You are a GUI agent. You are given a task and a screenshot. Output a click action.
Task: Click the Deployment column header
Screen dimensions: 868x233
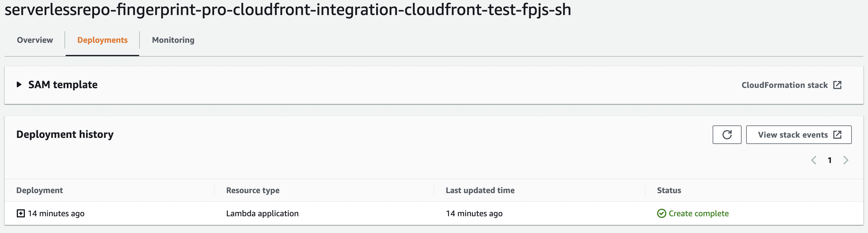click(39, 190)
